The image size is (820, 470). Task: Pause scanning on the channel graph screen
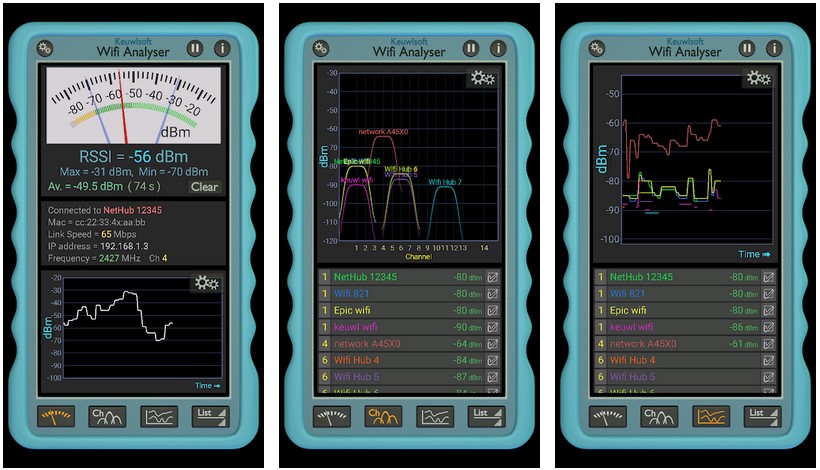pyautogui.click(x=471, y=49)
